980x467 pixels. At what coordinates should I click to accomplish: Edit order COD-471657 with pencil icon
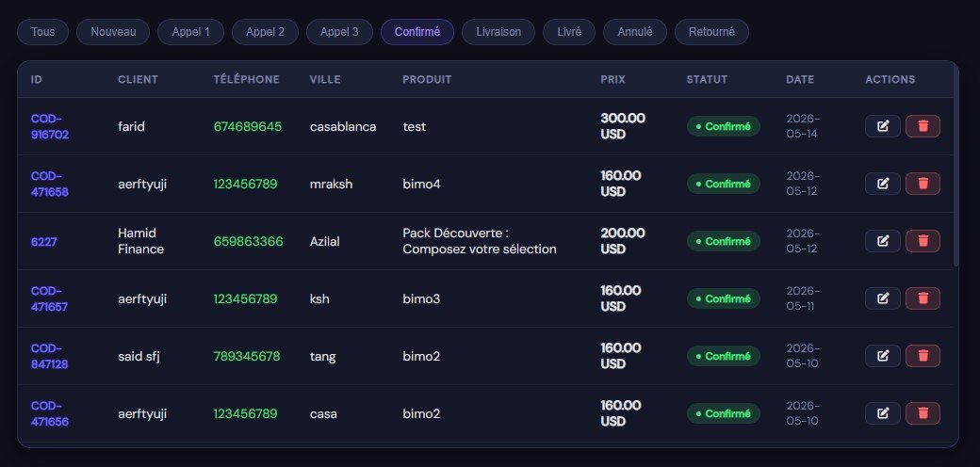click(x=883, y=298)
